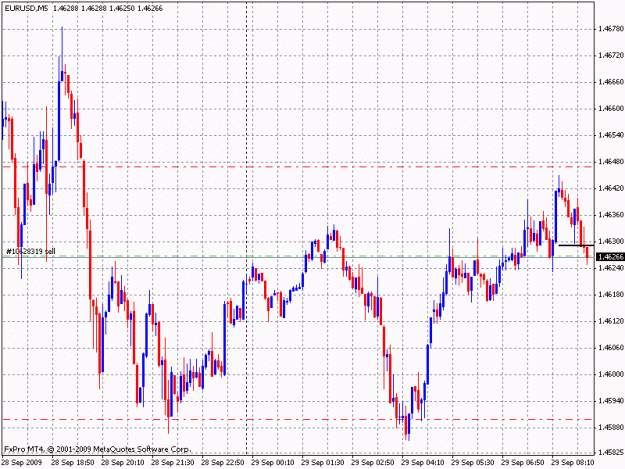Click the 1.46240 price axis label
Screen dimensions: 625x469
(x=611, y=268)
